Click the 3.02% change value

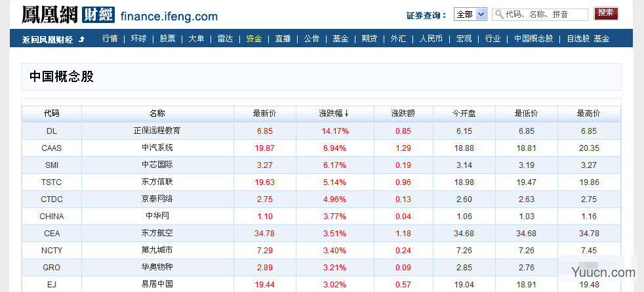pyautogui.click(x=334, y=285)
